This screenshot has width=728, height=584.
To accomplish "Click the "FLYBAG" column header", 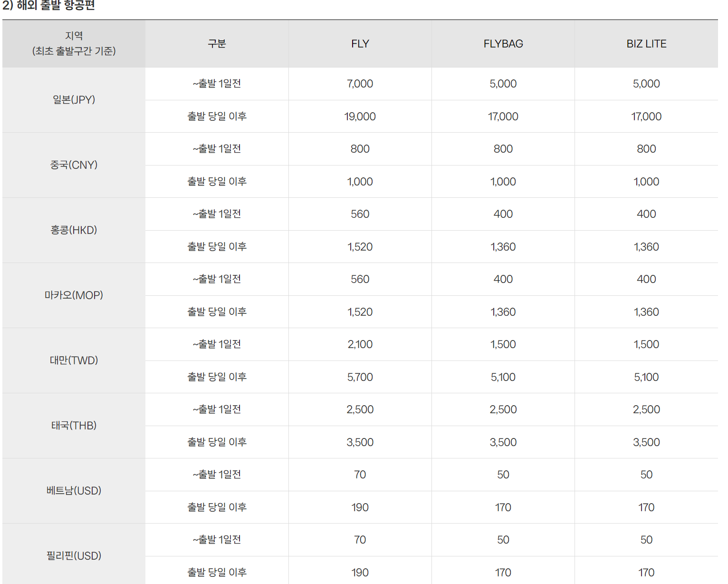I will coord(503,44).
